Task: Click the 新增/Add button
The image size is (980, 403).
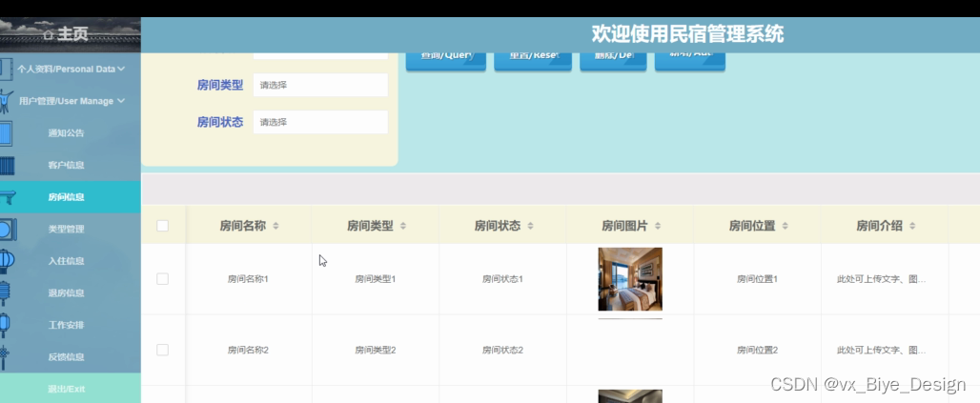Action: tap(690, 61)
